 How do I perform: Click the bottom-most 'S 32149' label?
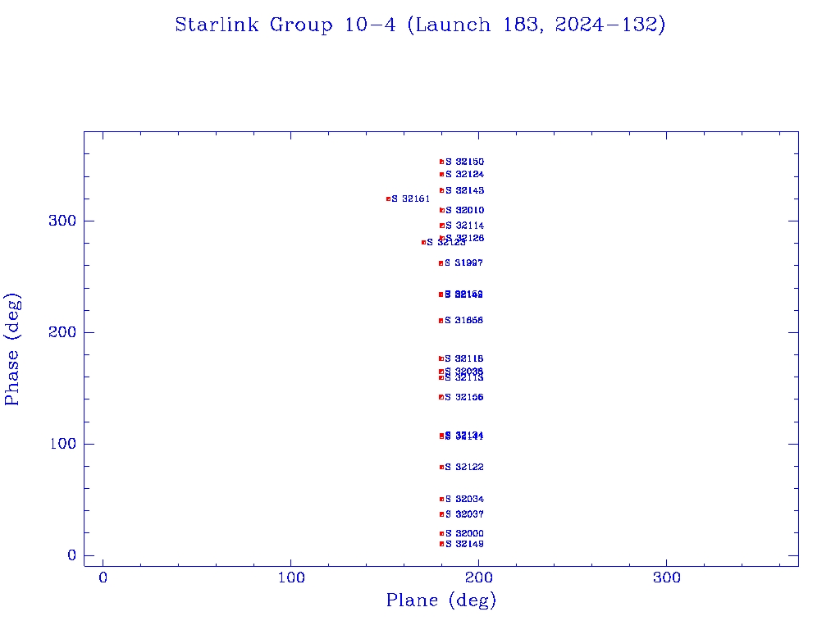(464, 544)
